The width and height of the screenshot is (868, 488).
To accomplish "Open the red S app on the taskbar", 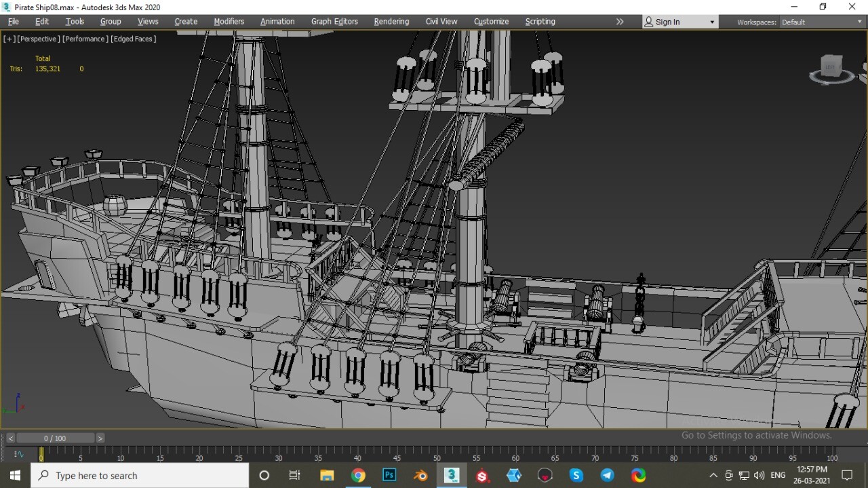I will coord(483,476).
